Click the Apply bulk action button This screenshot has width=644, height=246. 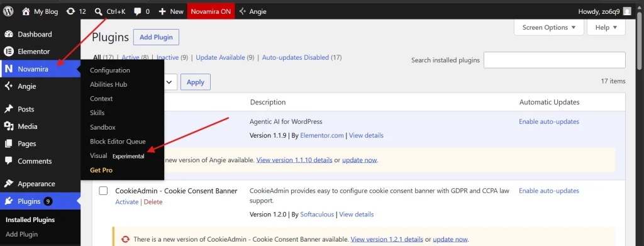(196, 82)
